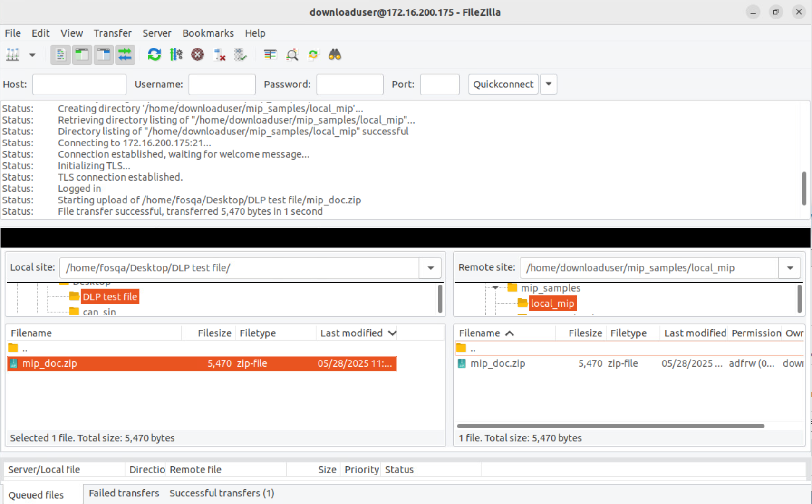Focus the Host input field
Screen dimensions: 812x504
tap(79, 84)
